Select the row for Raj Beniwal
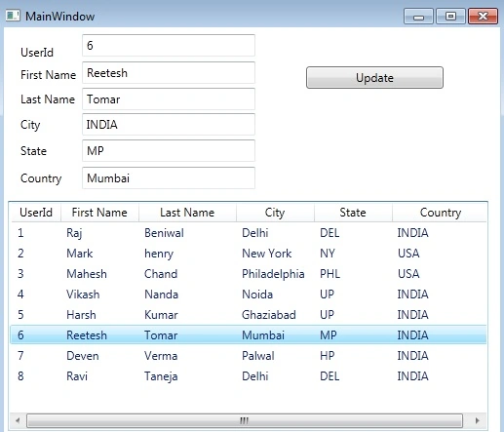The width and height of the screenshot is (504, 432). point(249,233)
